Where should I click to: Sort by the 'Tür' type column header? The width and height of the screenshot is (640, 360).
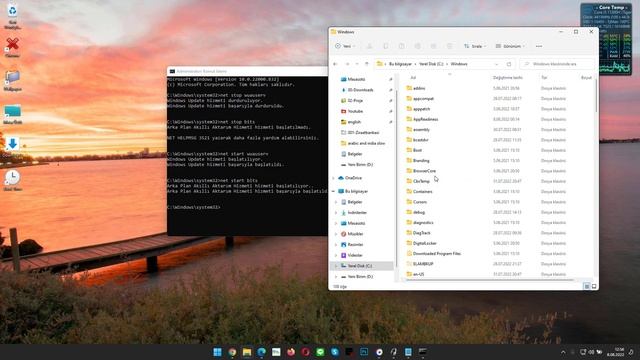pyautogui.click(x=544, y=78)
